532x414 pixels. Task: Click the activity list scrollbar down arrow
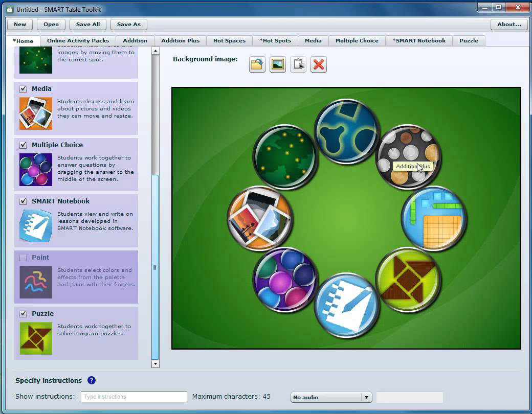tap(156, 364)
